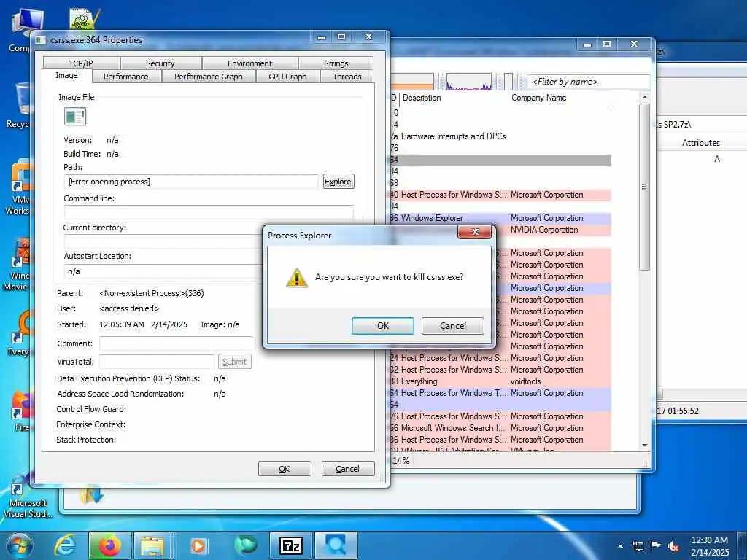This screenshot has height=560, width=747.
Task: Switch to the Threads tab
Action: click(347, 77)
